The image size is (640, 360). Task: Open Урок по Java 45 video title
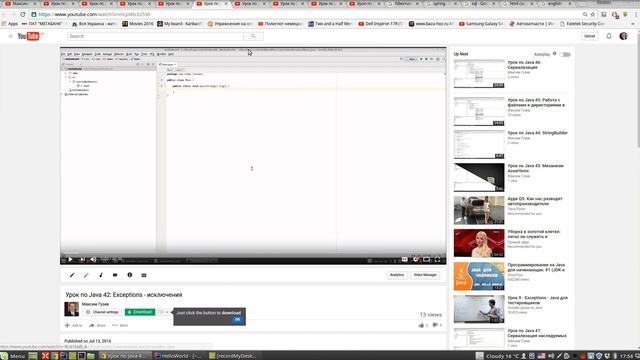pos(536,102)
